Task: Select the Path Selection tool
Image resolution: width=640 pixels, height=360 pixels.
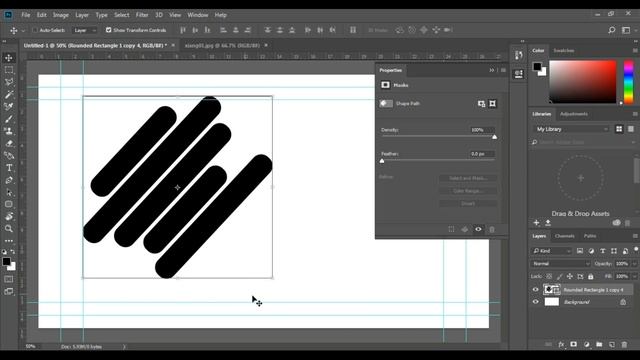Action: coord(9,192)
